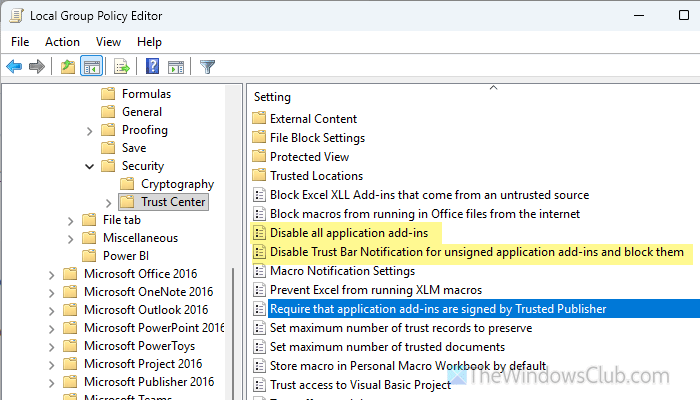The width and height of the screenshot is (700, 400).
Task: Expand Microsoft Publisher 2016 node
Action: [x=51, y=383]
